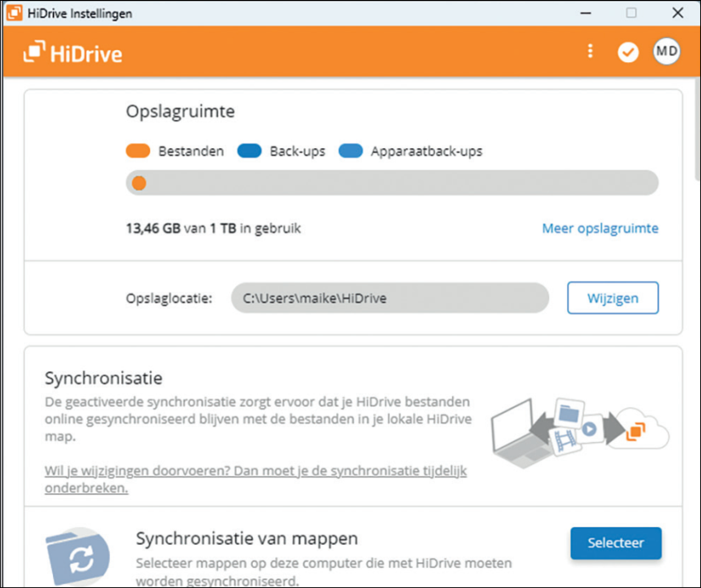This screenshot has width=701, height=588.
Task: Open the three-dot more options menu
Action: (590, 51)
